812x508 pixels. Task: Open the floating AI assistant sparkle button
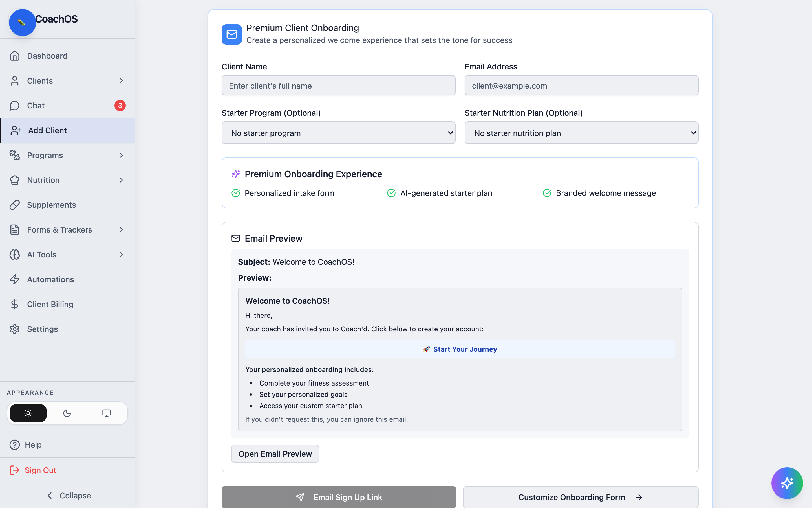tap(787, 483)
